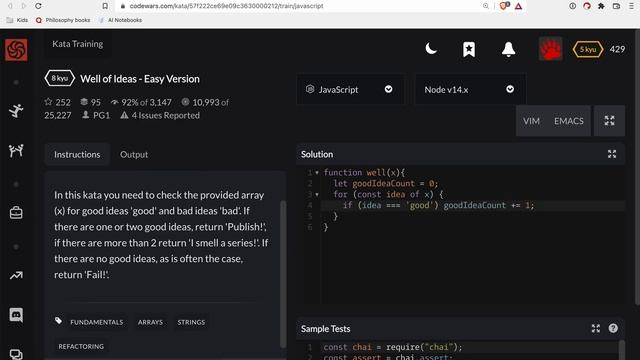Click the Brave rewards triangle icon

pos(518,6)
